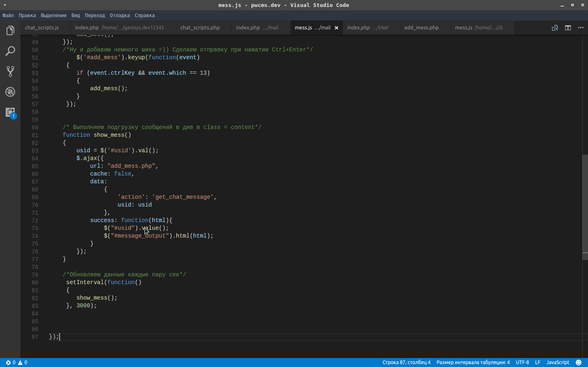Click the vertical scrollbar thumb in editor
The height and width of the screenshot is (367, 588).
tap(585, 207)
